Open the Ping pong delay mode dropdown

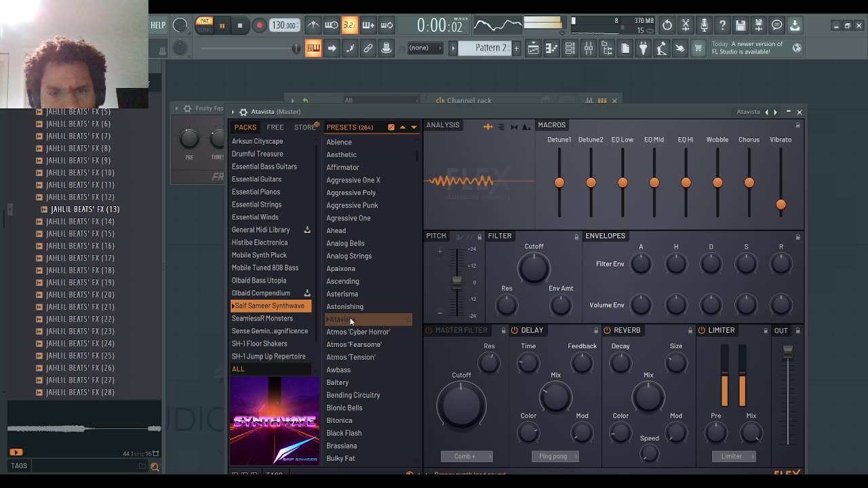click(x=555, y=456)
